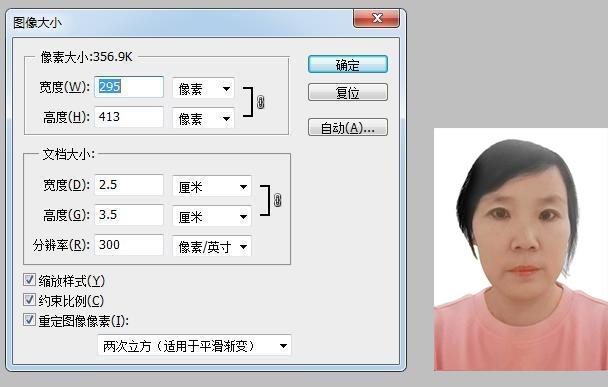Screen dimensions: 608x387
Task: Click the document size chain link icon
Action: pyautogui.click(x=277, y=200)
